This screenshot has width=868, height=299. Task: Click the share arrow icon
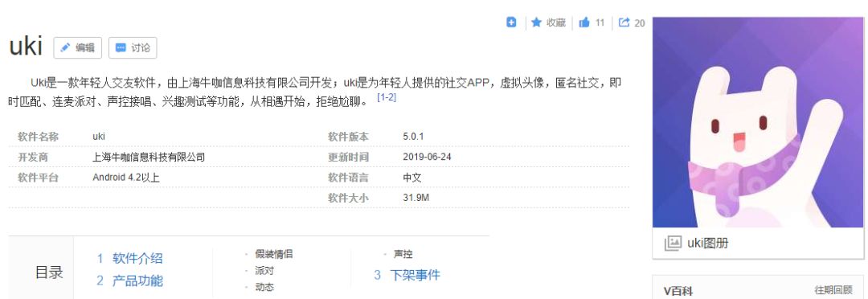tap(624, 23)
